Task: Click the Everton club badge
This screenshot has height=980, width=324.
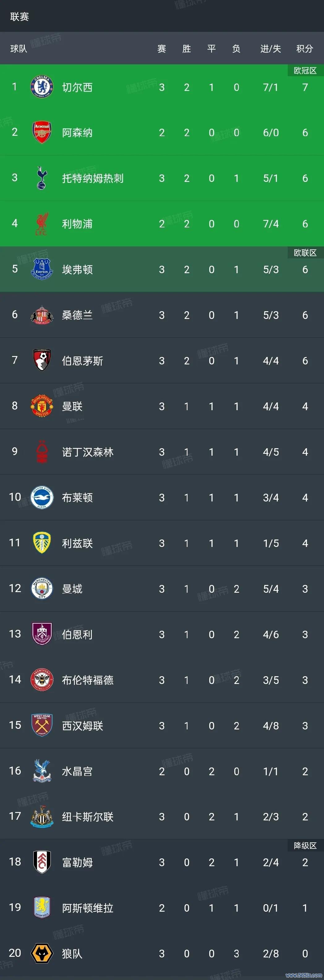Action: click(x=42, y=269)
